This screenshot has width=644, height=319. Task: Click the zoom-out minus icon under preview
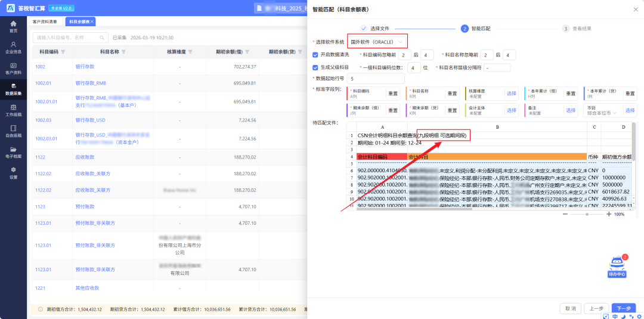(x=565, y=214)
